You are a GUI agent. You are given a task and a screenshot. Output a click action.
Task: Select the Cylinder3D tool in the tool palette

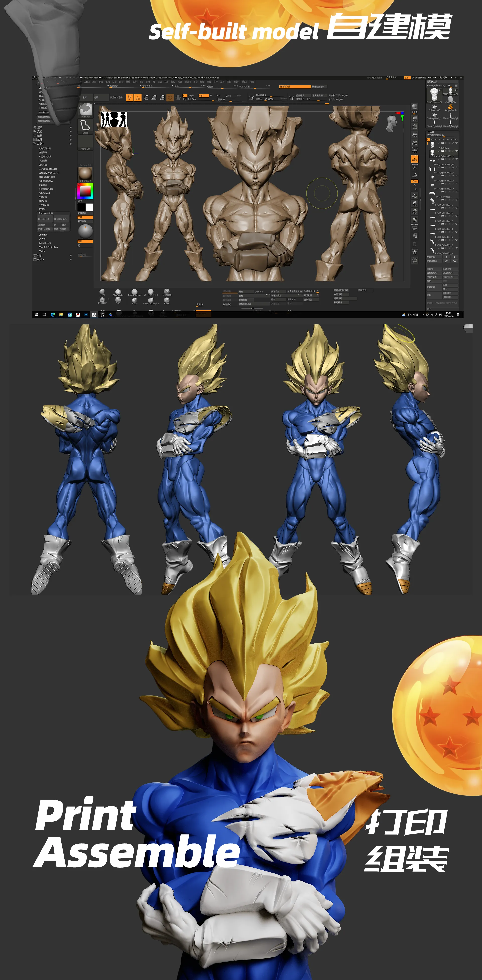(x=450, y=99)
